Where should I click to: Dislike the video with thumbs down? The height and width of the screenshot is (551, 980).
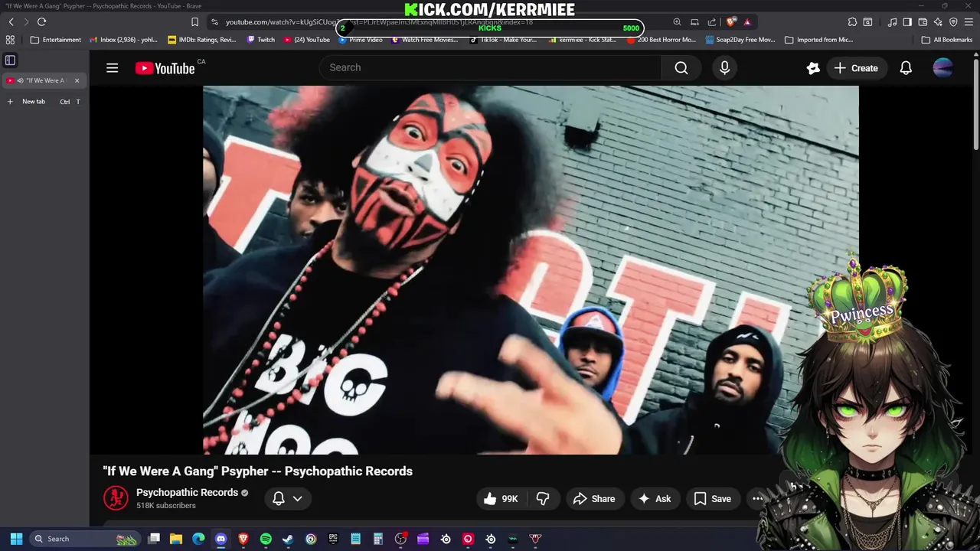(543, 499)
